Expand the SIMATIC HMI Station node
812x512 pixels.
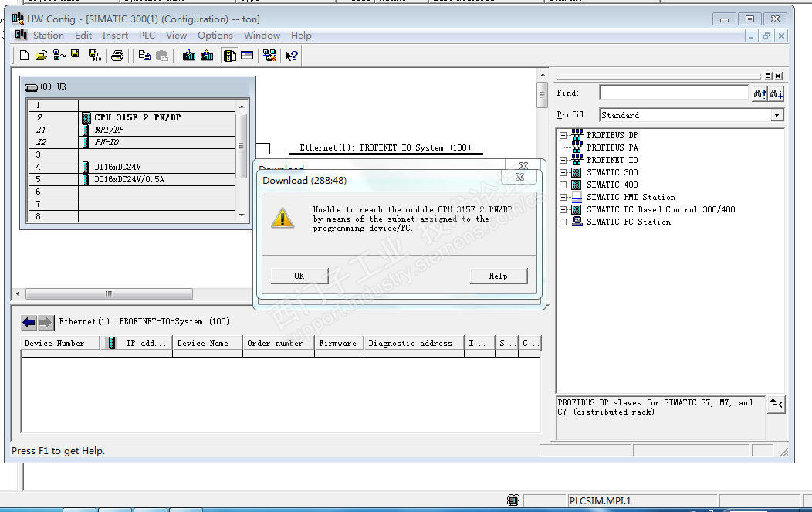pos(563,198)
